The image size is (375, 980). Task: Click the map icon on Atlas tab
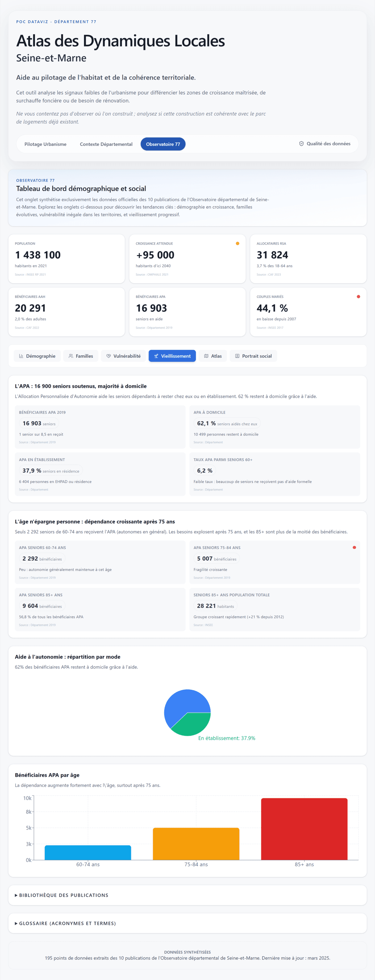206,356
